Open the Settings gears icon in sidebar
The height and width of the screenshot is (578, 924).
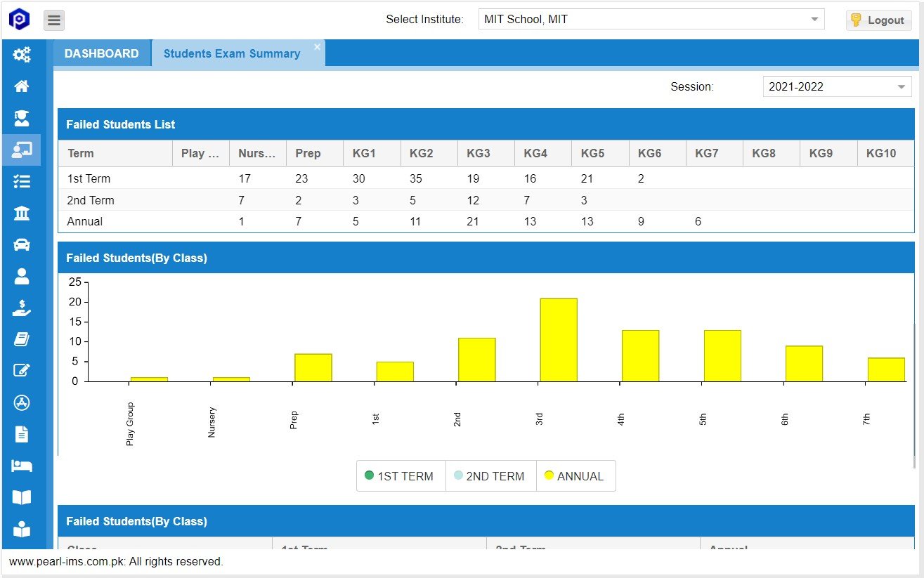pos(21,54)
